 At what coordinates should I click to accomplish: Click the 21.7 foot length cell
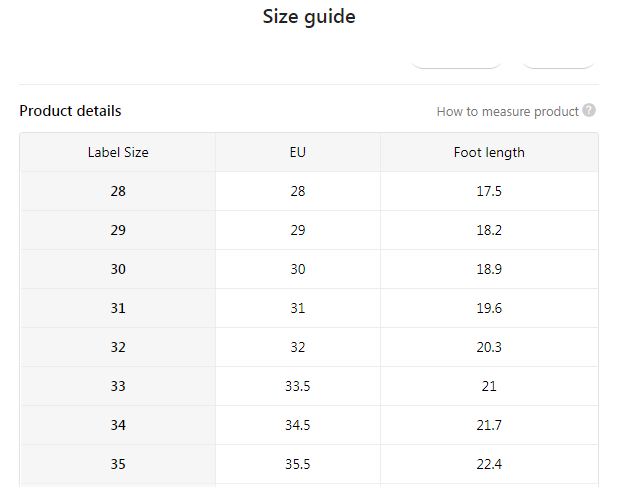pos(489,425)
